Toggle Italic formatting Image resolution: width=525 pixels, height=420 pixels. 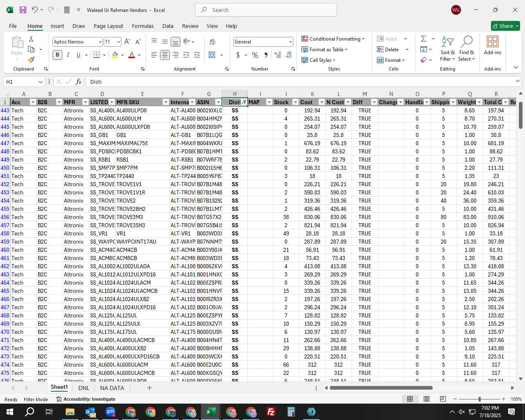pyautogui.click(x=68, y=55)
